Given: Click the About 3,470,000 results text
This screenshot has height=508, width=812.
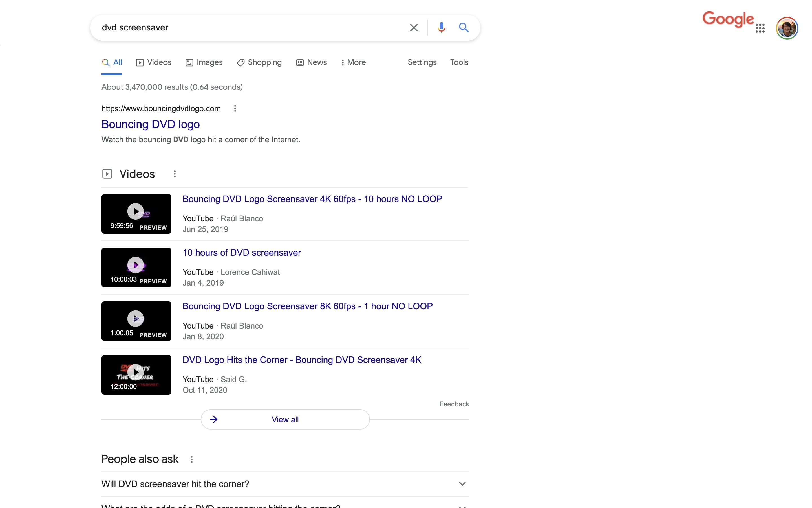Looking at the screenshot, I should click(x=172, y=87).
